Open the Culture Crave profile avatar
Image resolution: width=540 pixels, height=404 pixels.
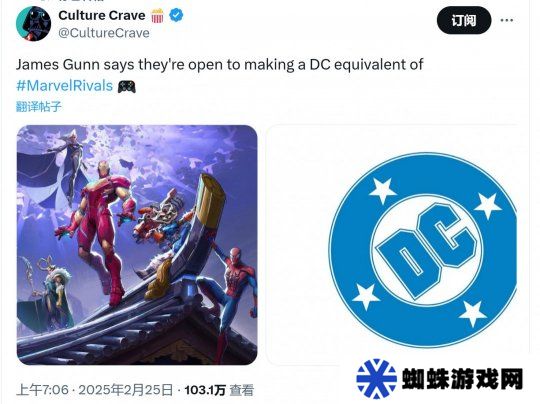coord(33,24)
